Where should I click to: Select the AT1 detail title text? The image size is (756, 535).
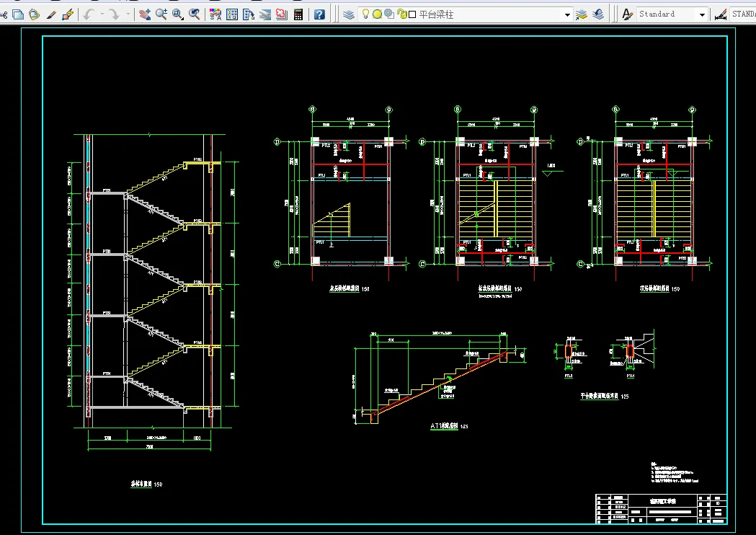pos(444,426)
